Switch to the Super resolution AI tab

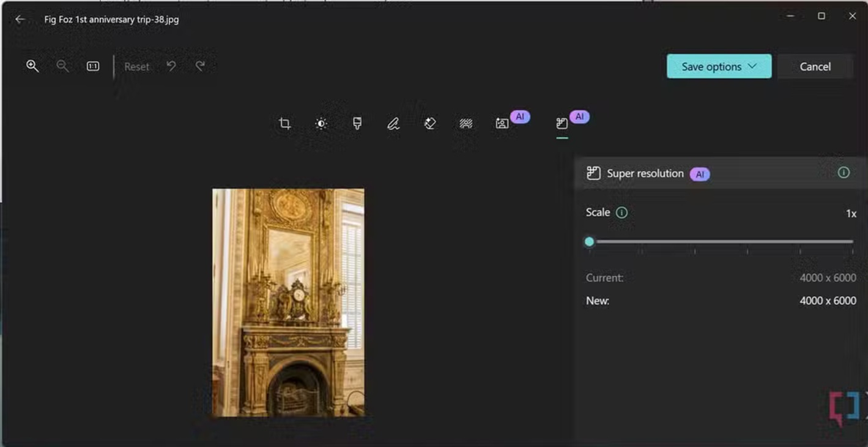tap(562, 124)
